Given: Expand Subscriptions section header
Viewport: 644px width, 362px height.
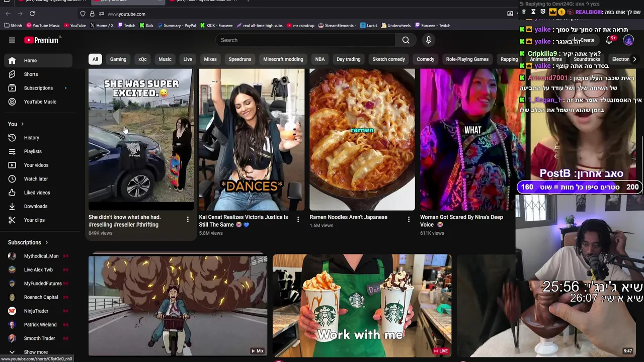Looking at the screenshot, I should pyautogui.click(x=28, y=242).
